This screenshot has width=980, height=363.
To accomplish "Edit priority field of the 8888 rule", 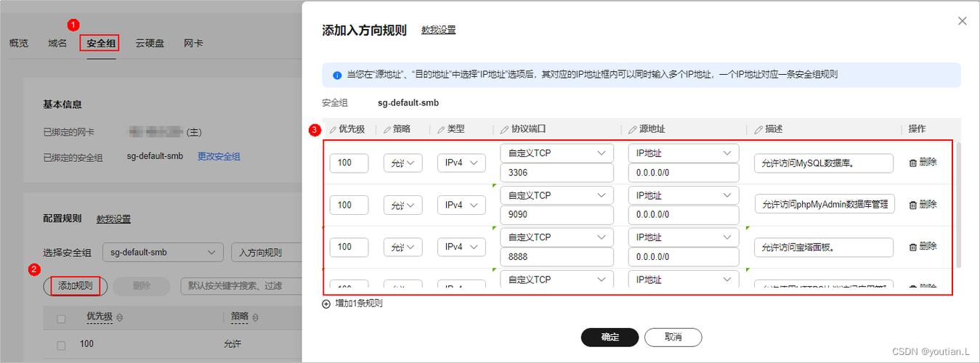I will tap(349, 247).
